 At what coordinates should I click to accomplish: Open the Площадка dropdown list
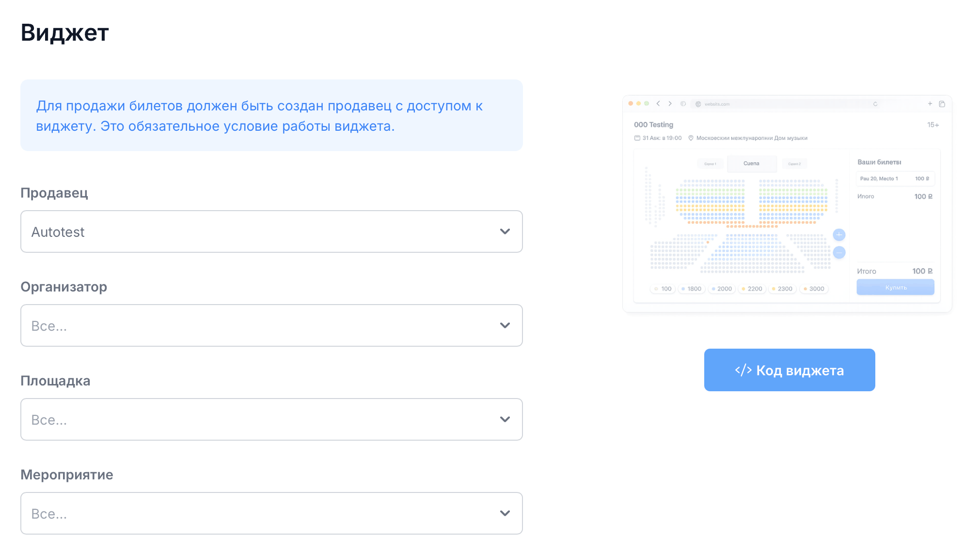[271, 419]
